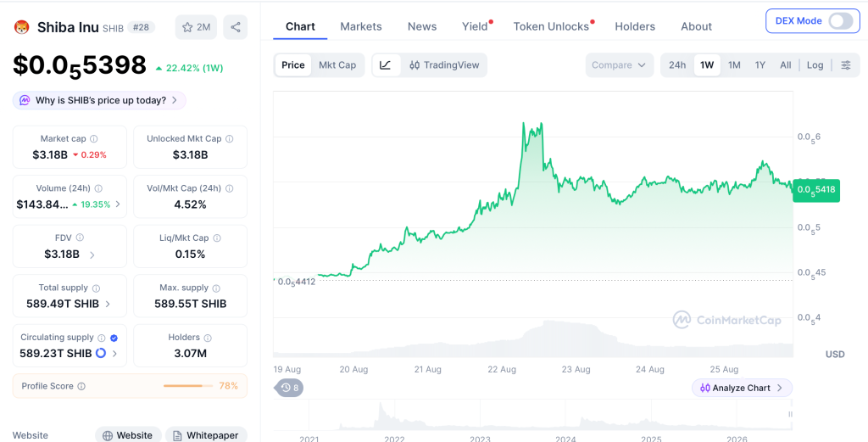Image resolution: width=868 pixels, height=442 pixels.
Task: Show Profile Score info icon
Action: 81,387
